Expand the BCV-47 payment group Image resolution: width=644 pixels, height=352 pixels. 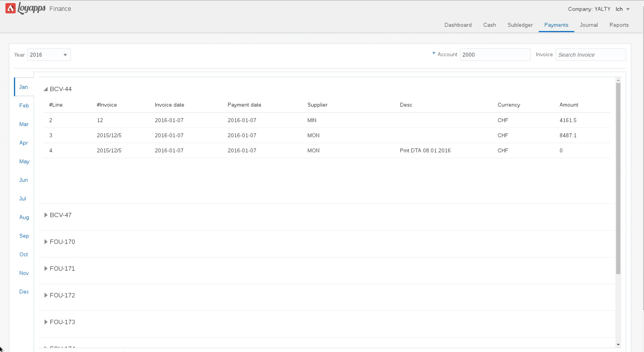[x=46, y=215]
